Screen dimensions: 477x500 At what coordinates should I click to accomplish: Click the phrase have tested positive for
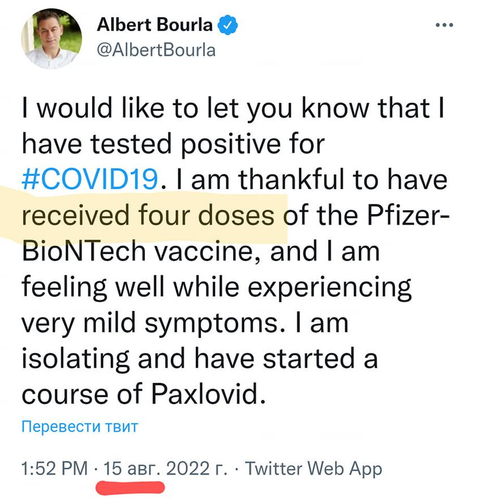173,145
